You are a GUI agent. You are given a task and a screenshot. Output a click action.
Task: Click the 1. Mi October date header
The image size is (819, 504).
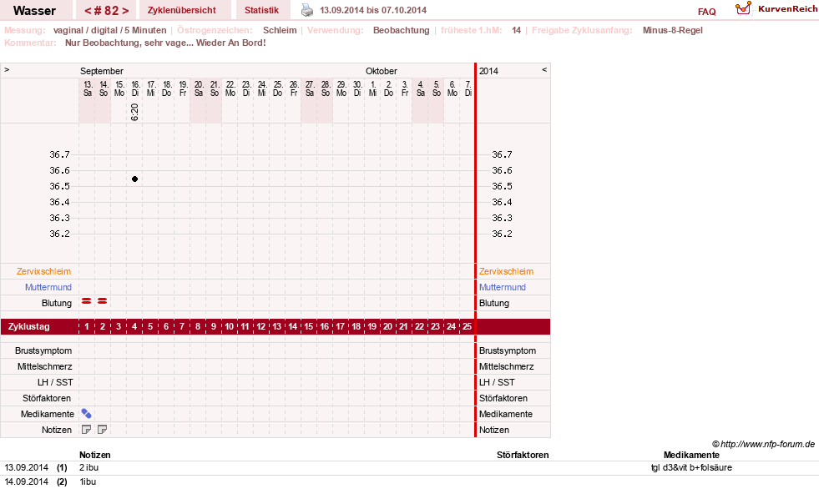(373, 88)
